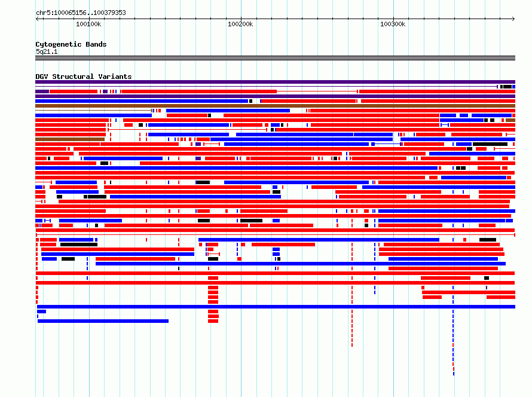The width and height of the screenshot is (532, 397).
Task: Select the 100300k ruler label
Action: point(393,24)
